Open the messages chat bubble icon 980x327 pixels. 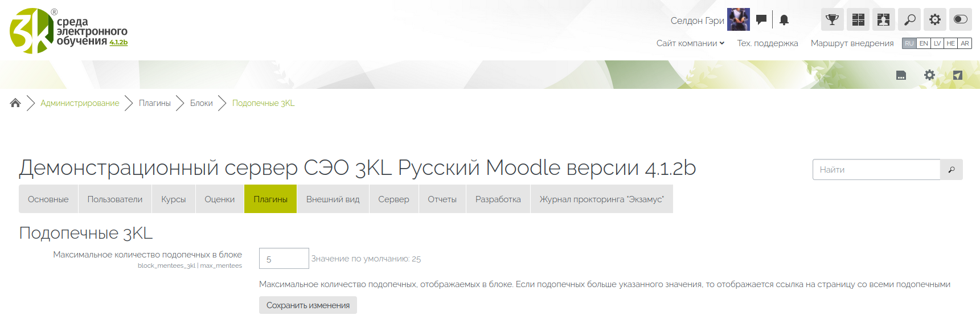pos(761,20)
